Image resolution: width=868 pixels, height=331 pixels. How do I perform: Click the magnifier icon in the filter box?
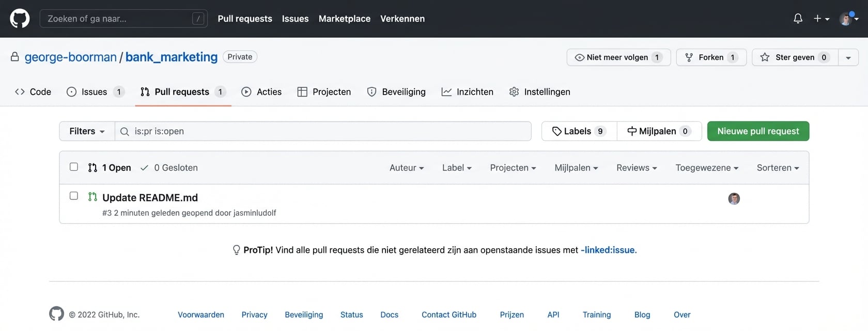pyautogui.click(x=125, y=131)
